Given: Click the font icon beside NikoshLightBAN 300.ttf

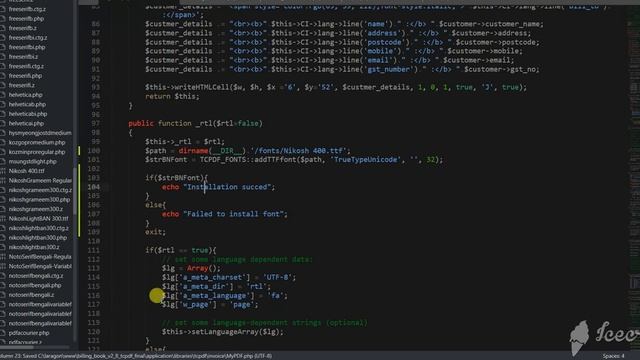Looking at the screenshot, I should (3, 218).
